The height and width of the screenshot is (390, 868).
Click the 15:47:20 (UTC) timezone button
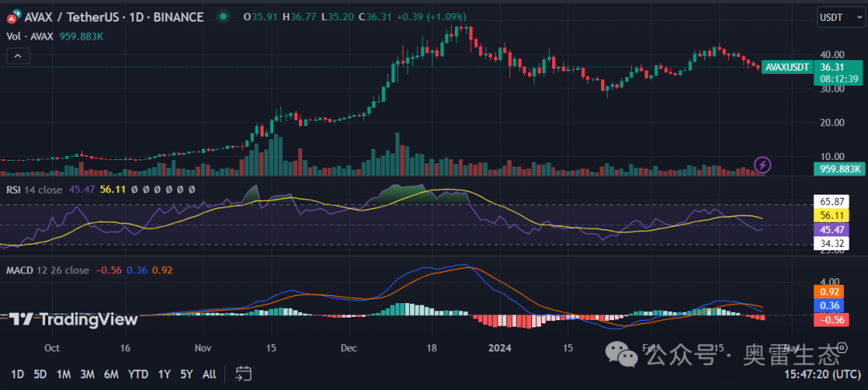(x=825, y=374)
